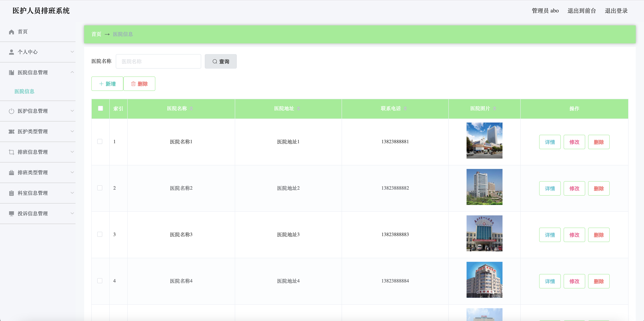Click 删除 for 医院名称3
This screenshot has width=644, height=321.
[x=599, y=235]
